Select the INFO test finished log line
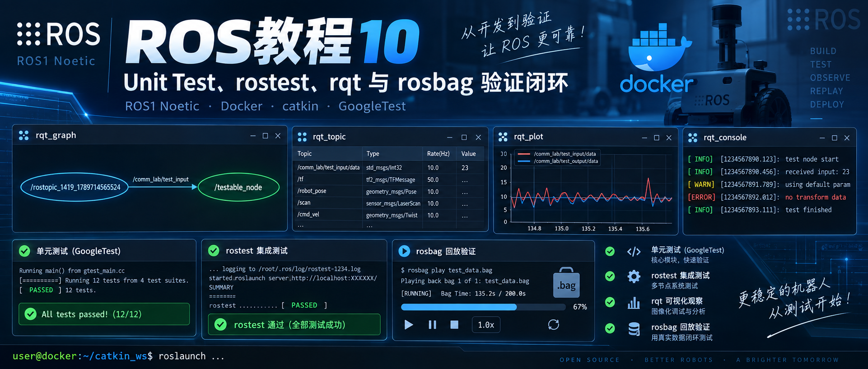The image size is (868, 369). tap(759, 210)
